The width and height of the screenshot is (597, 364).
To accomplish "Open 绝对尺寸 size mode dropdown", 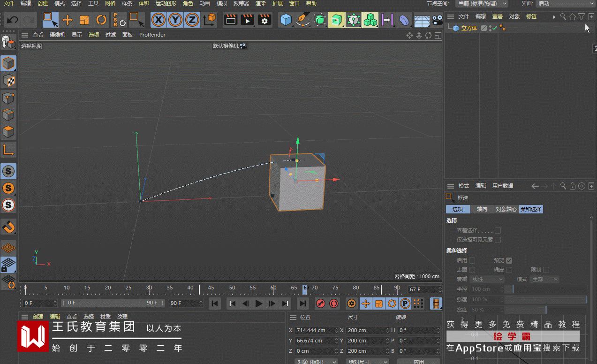I will tap(367, 362).
